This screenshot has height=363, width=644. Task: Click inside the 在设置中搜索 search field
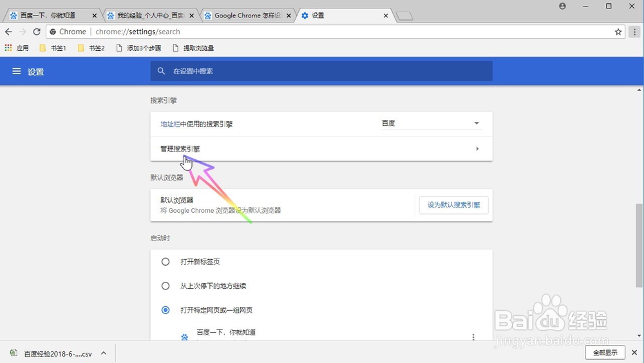pos(321,71)
